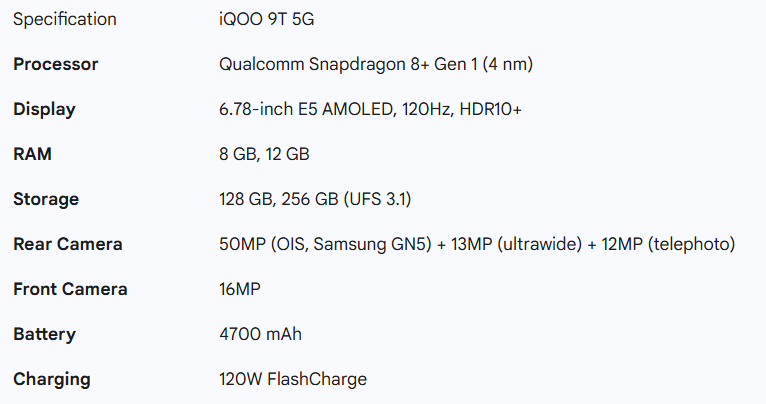Click the 120W FlashCharge value
766x404 pixels.
coord(293,379)
